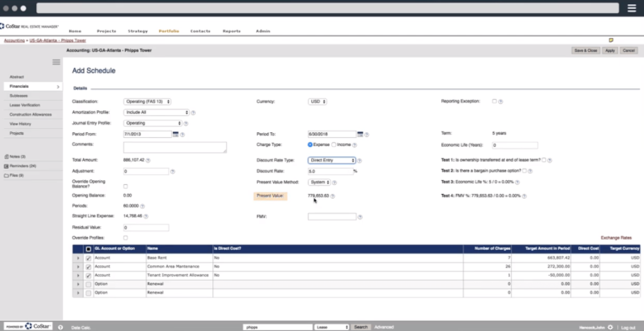Image resolution: width=644 pixels, height=331 pixels.
Task: Go to Subleases in the left sidebar
Action: point(19,96)
